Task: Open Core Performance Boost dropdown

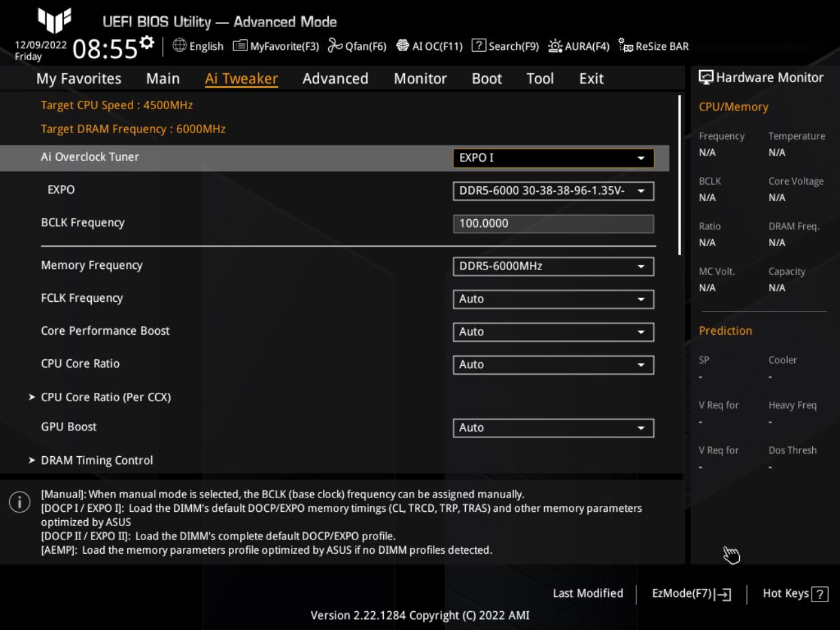Action: (x=553, y=332)
